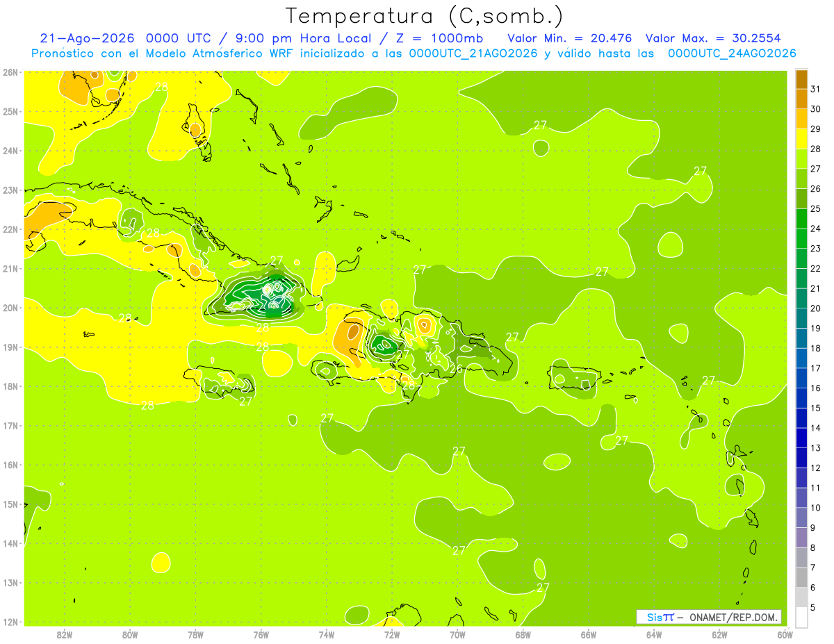Click the "24N" latitude axis label
Screen dimensions: 834x644
(x=10, y=151)
